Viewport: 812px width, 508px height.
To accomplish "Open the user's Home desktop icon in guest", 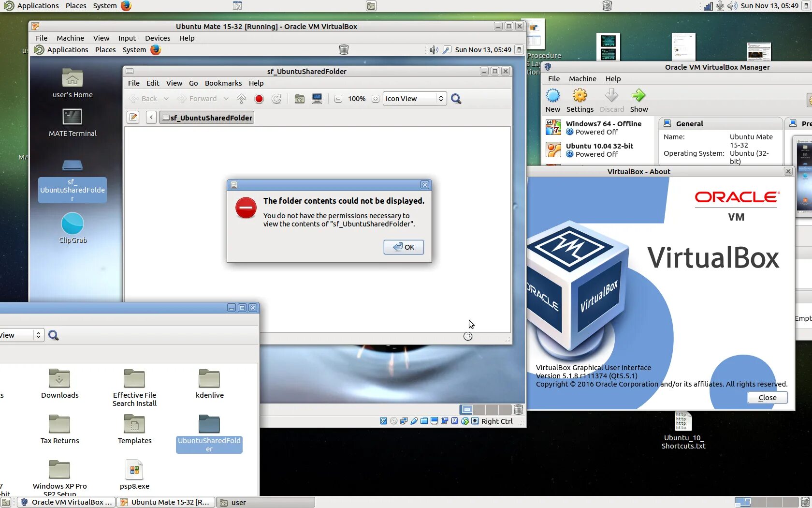I will coord(72,83).
